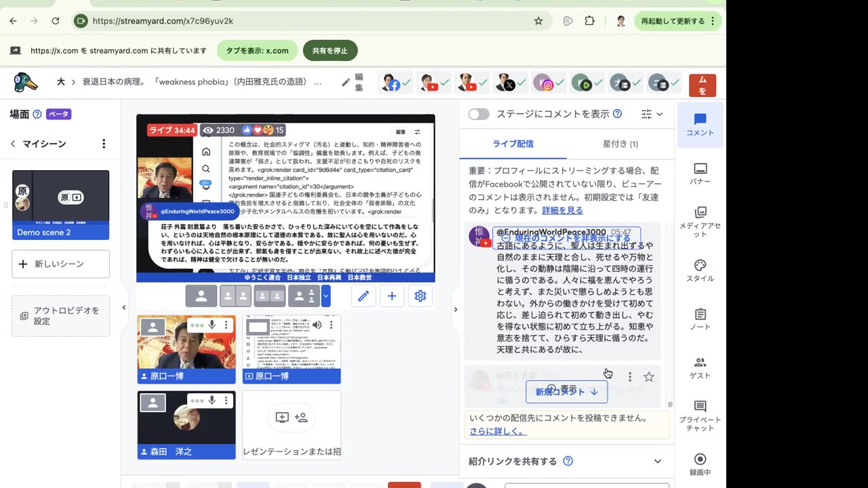Open マイシーン three-dot menu

(x=104, y=144)
